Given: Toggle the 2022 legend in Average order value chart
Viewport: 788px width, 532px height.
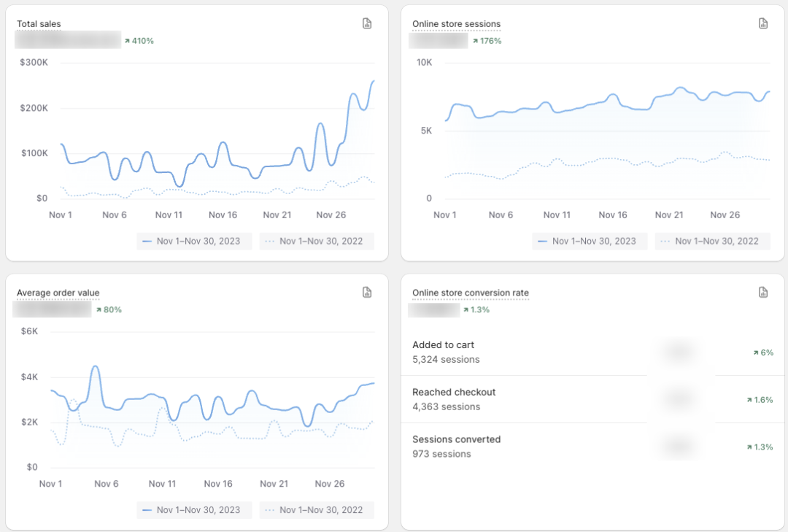Looking at the screenshot, I should 317,510.
